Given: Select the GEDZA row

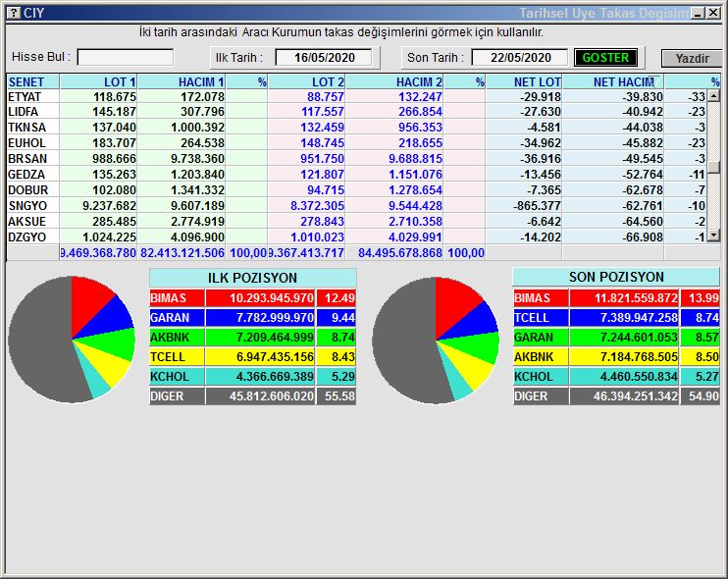Looking at the screenshot, I should click(356, 175).
